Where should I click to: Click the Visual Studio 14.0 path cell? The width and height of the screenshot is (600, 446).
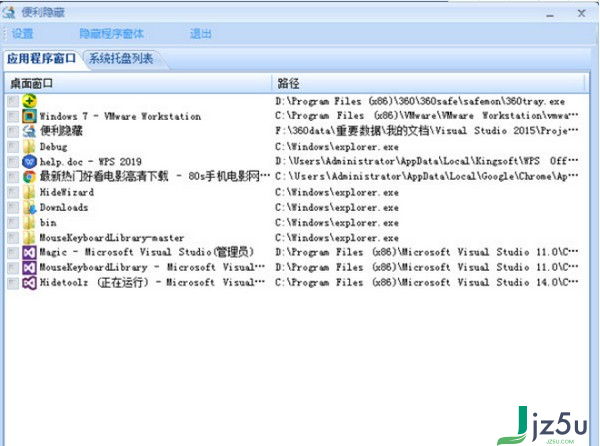pyautogui.click(x=427, y=283)
